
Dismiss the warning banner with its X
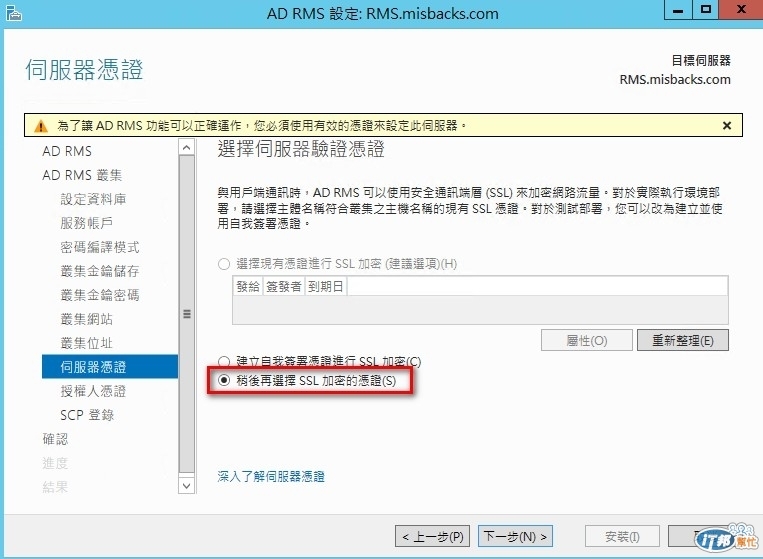727,126
